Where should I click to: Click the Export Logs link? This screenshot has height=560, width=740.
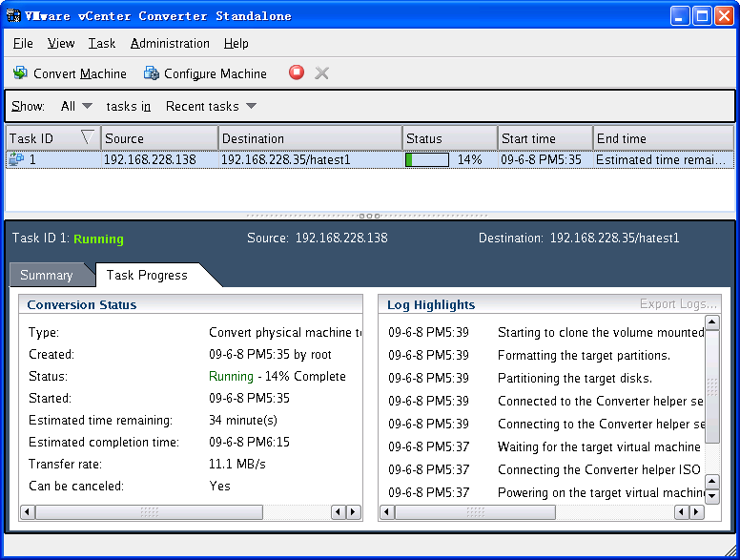coord(678,304)
